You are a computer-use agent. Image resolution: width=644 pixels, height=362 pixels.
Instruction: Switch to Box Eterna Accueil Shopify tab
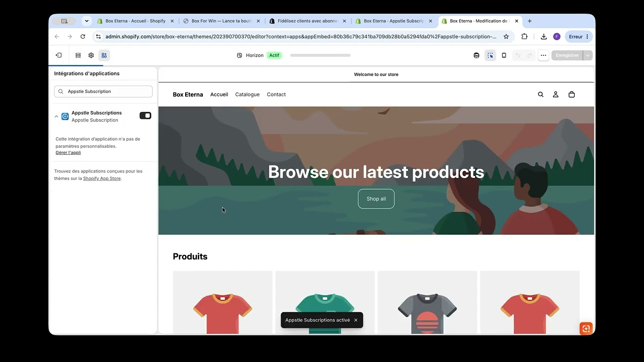(x=135, y=21)
